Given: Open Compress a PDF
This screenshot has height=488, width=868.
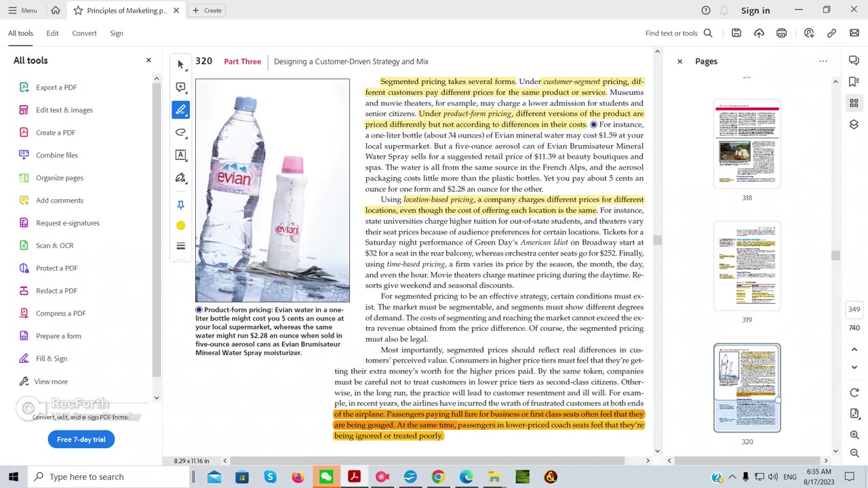Looking at the screenshot, I should 61,313.
